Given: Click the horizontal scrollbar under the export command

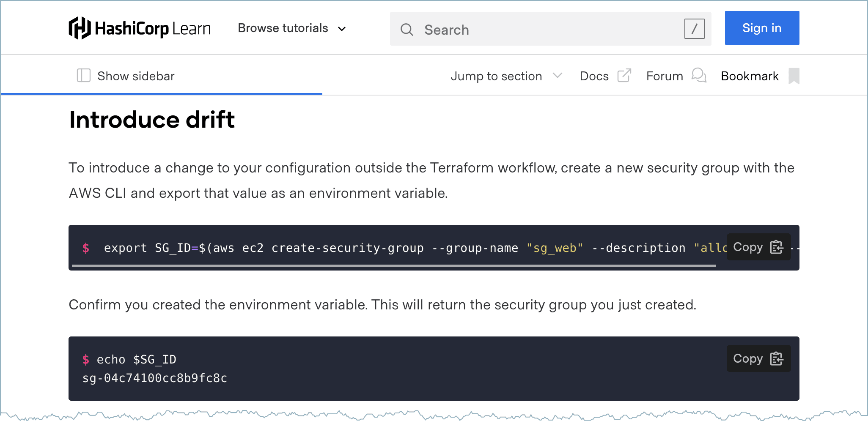Looking at the screenshot, I should point(393,266).
